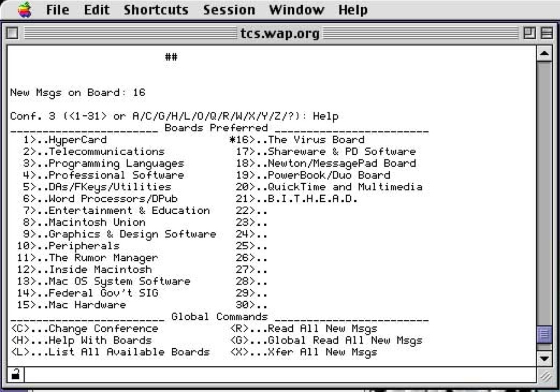The height and width of the screenshot is (392, 560).
Task: Click board '1>..HyperCard'
Action: [x=65, y=140]
